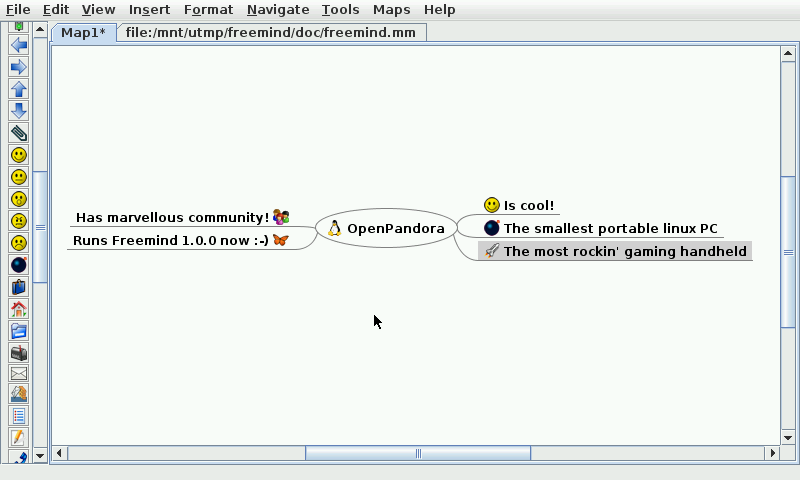Click the back (left arrow) icon

tap(19, 45)
